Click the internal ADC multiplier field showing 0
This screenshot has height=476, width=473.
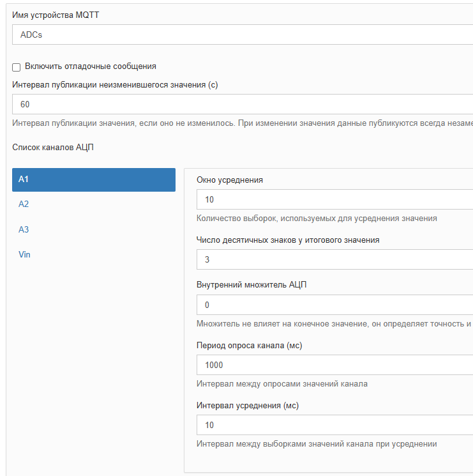pyautogui.click(x=334, y=305)
